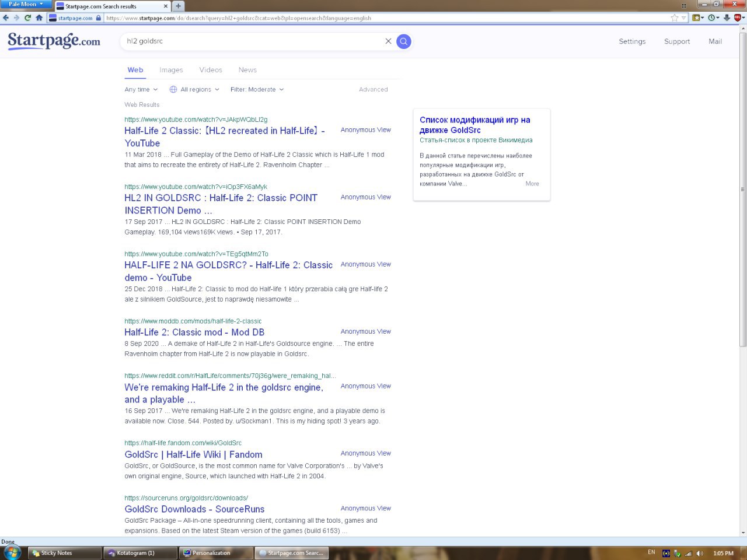Screen dimensions: 747x560
Task: Open Half-Life 2: Classic mod - Mod DB
Action: pos(194,332)
